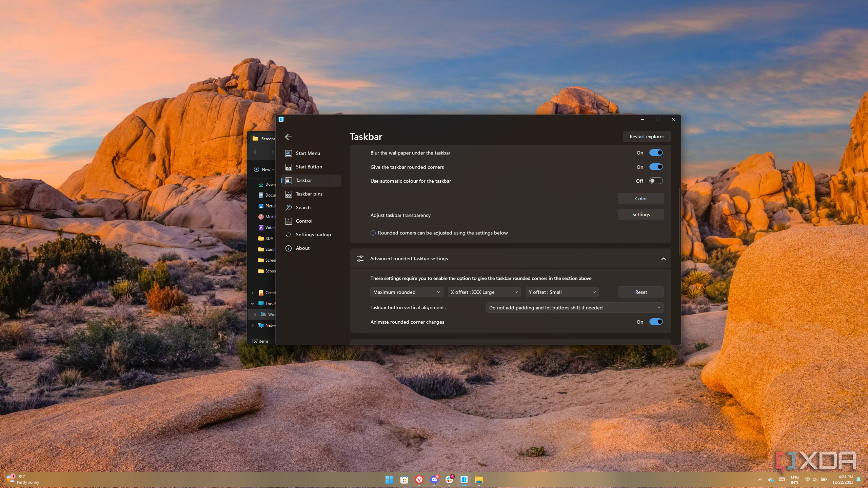Open the Maximum rounded dropdown
The height and width of the screenshot is (488, 868).
[x=407, y=292]
